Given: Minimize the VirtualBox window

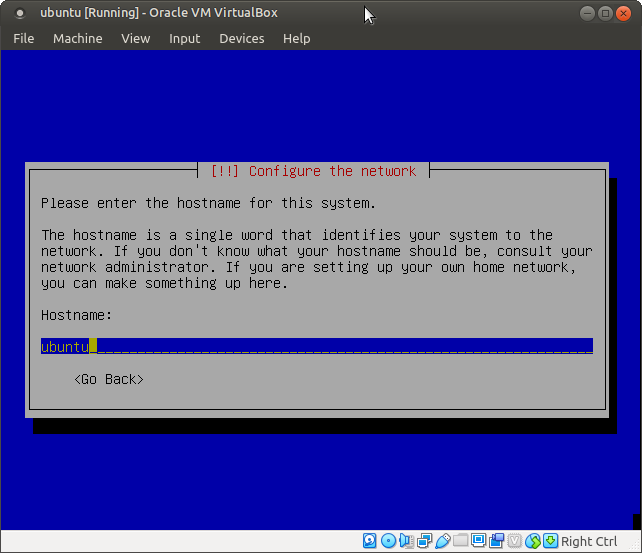Looking at the screenshot, I should [x=587, y=14].
